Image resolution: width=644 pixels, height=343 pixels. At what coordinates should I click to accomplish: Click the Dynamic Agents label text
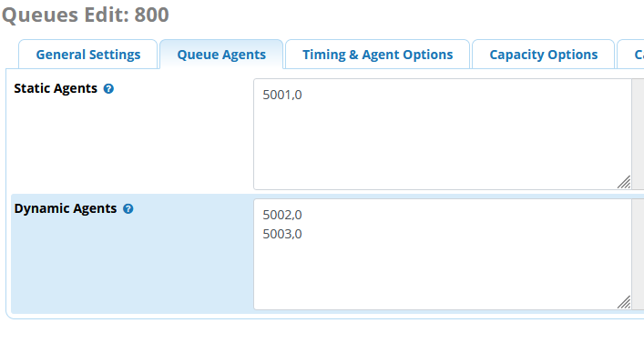(66, 209)
